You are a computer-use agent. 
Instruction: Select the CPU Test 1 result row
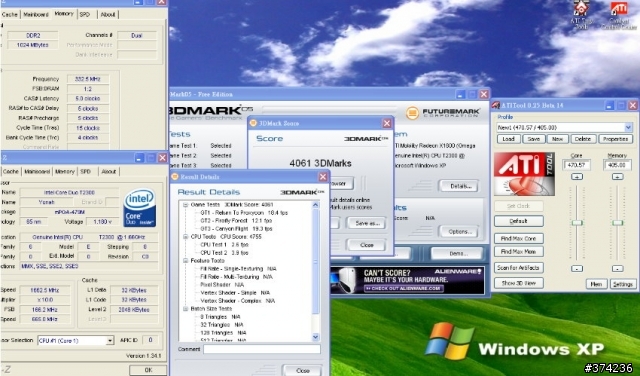pyautogui.click(x=224, y=245)
